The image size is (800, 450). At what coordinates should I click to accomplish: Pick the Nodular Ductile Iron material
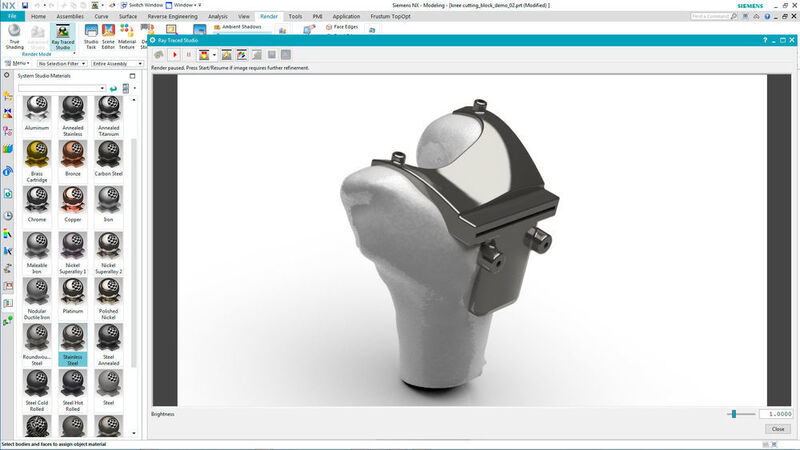pos(37,299)
